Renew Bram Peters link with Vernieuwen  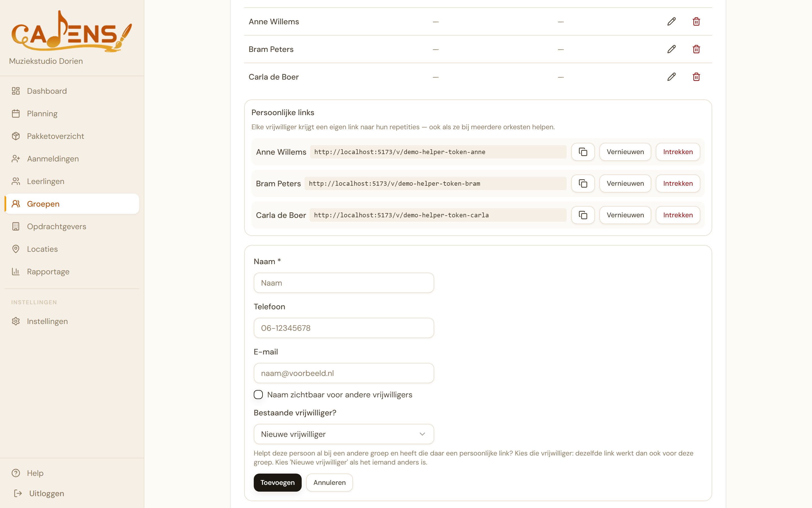[625, 183]
